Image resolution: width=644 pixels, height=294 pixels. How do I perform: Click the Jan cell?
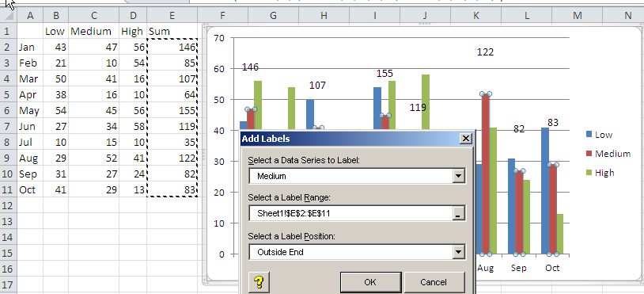pyautogui.click(x=30, y=48)
